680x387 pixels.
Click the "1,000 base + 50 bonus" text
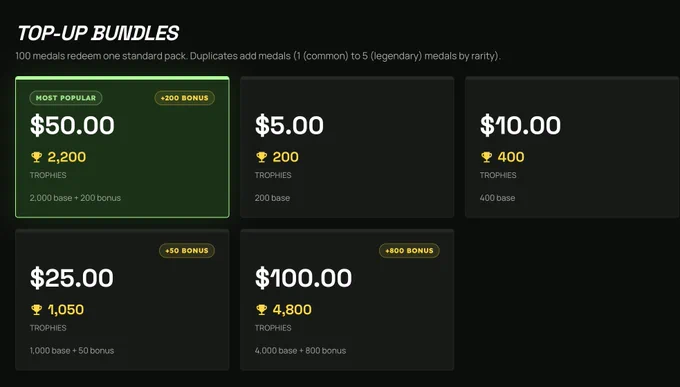point(72,351)
